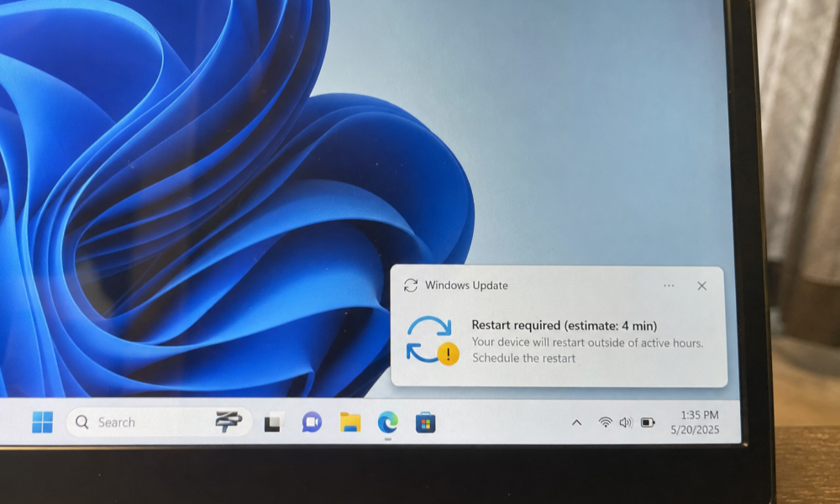Open File Explorer from the taskbar
The height and width of the screenshot is (504, 840).
[x=350, y=423]
